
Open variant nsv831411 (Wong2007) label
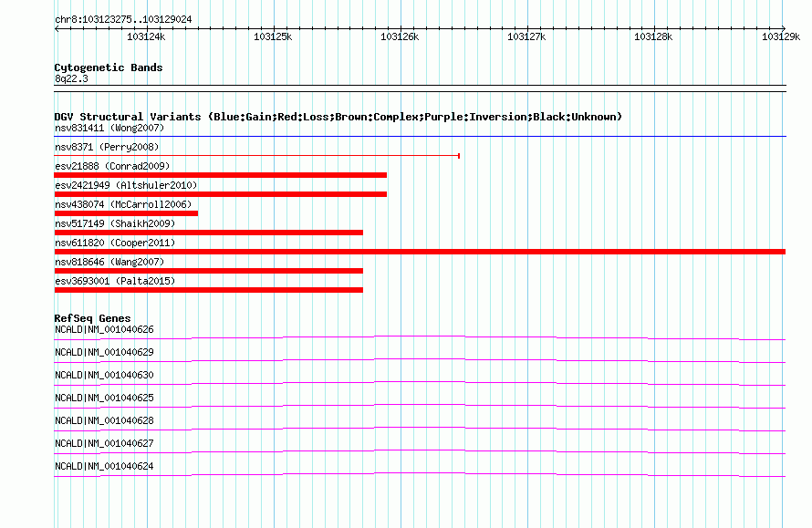pyautogui.click(x=109, y=128)
